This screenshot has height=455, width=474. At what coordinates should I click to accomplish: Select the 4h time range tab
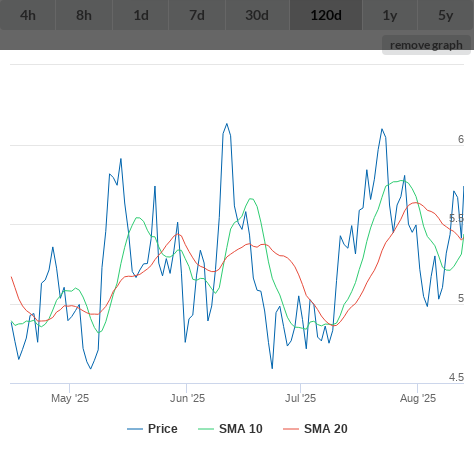(28, 15)
